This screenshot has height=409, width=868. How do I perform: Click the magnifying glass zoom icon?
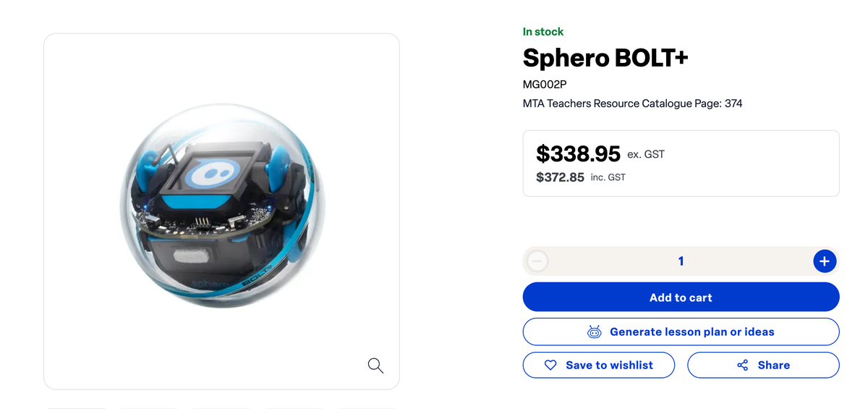coord(375,366)
